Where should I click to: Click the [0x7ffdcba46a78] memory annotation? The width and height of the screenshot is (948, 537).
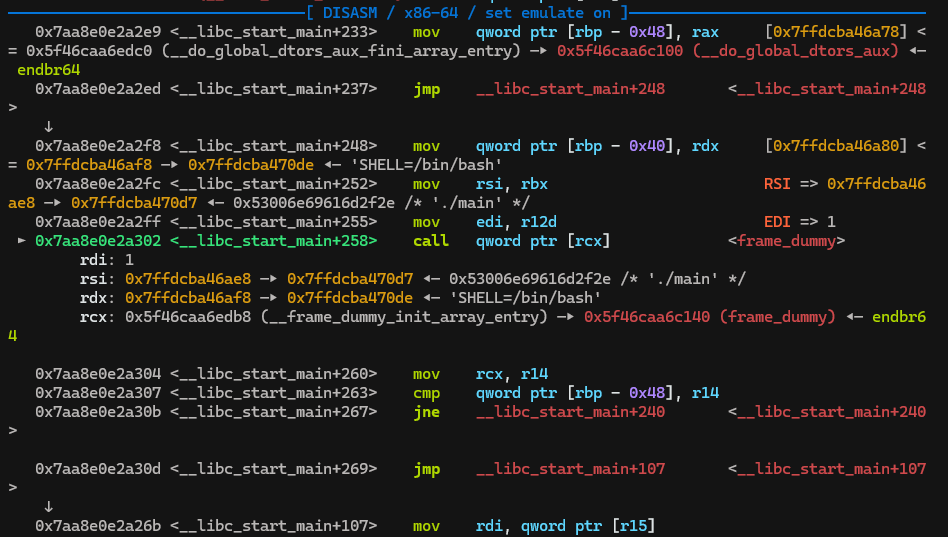tap(833, 32)
